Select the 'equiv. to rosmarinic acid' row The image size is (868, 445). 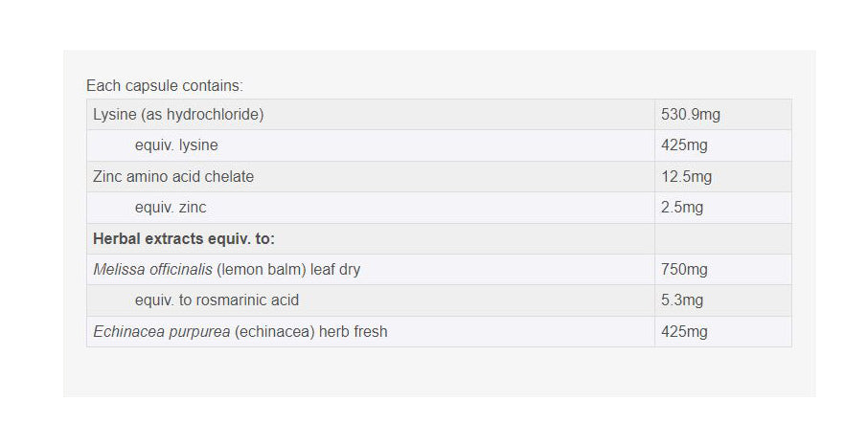click(x=217, y=300)
